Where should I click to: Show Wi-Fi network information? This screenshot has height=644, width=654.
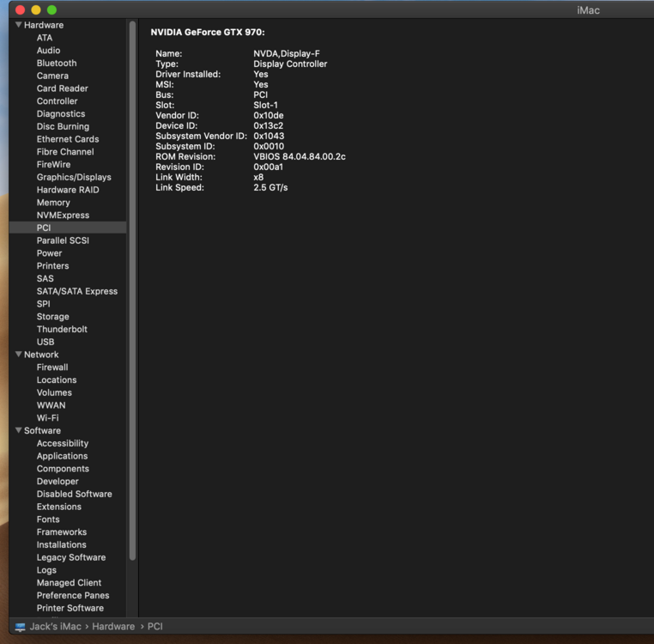point(48,418)
